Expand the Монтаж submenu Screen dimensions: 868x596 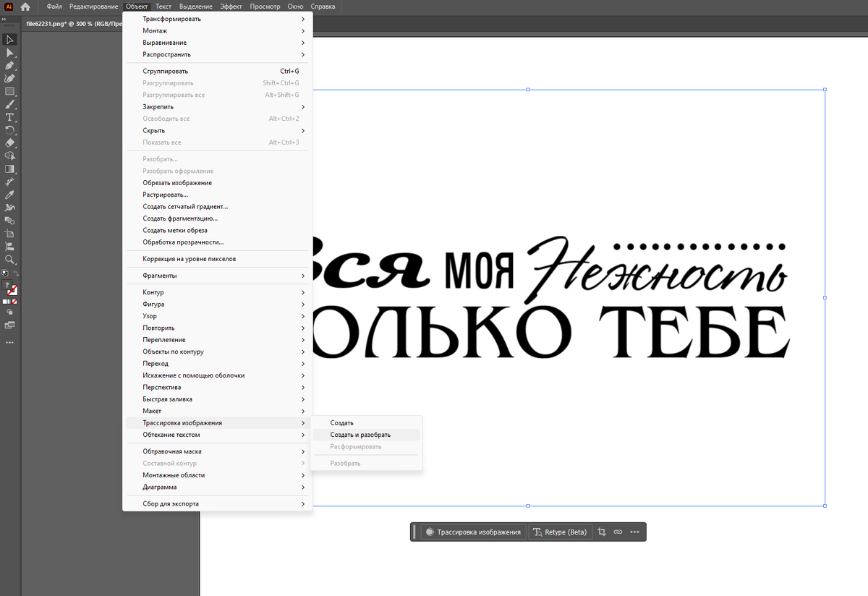click(218, 31)
